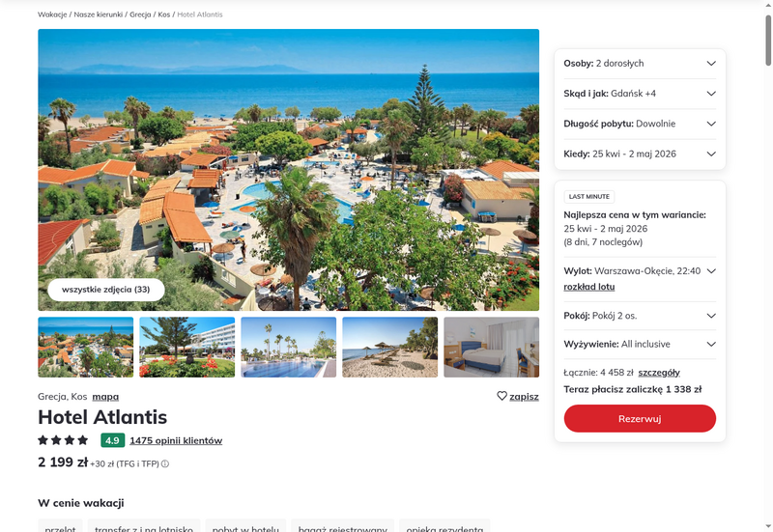Screen dimensions: 773x532
Task: Go to Nasze kierunki breadcrumb
Action: (99, 14)
